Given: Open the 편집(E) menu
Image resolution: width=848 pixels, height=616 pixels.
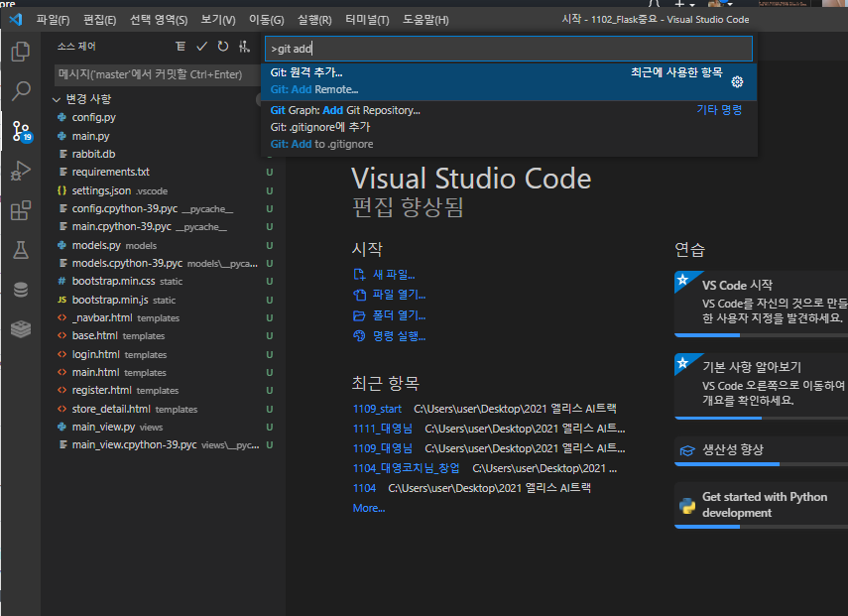Looking at the screenshot, I should tap(99, 20).
